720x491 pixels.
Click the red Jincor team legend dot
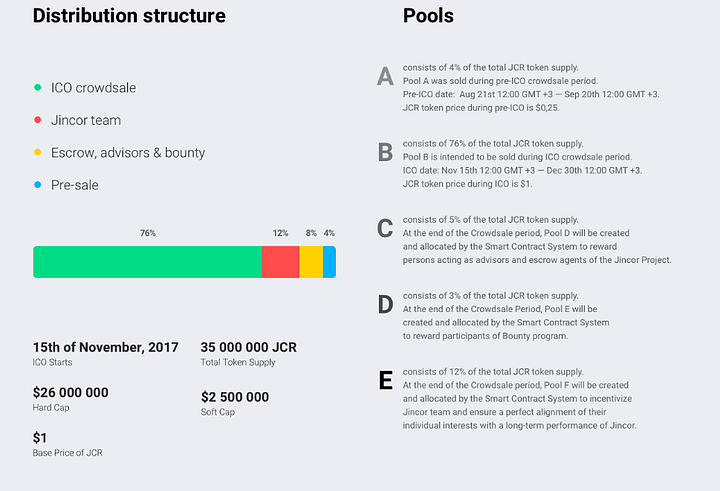(38, 120)
